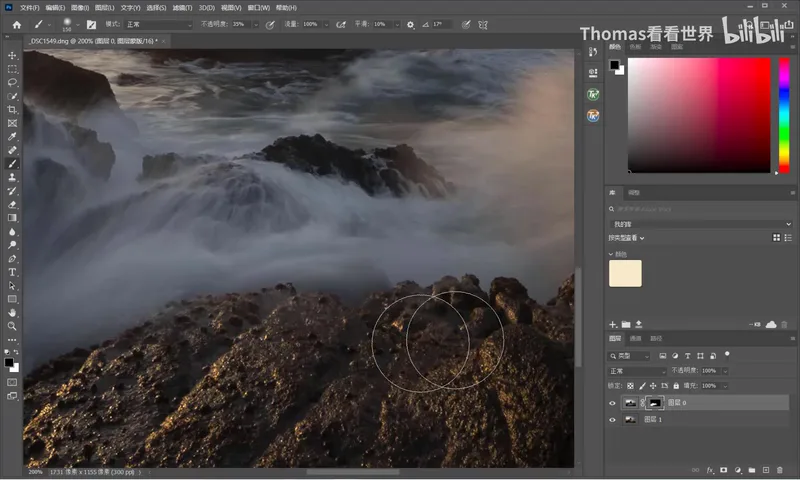Switch Libraries to list view
Image resolution: width=800 pixels, height=480 pixels.
coord(788,238)
